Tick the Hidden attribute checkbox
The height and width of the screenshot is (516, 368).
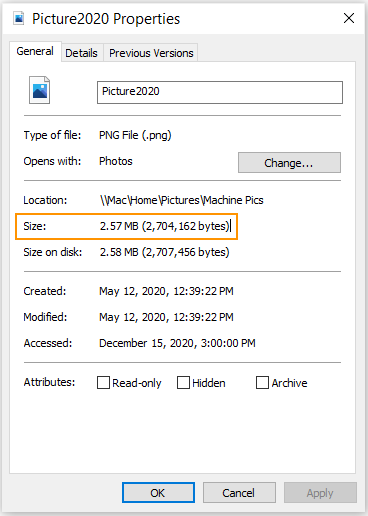[183, 383]
